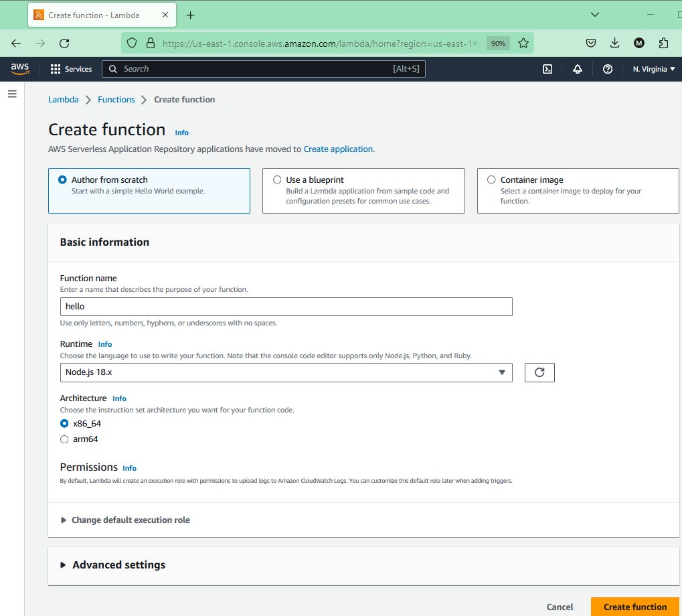The image size is (682, 616).
Task: Open the Pocket save icon in the toolbar
Action: point(591,43)
